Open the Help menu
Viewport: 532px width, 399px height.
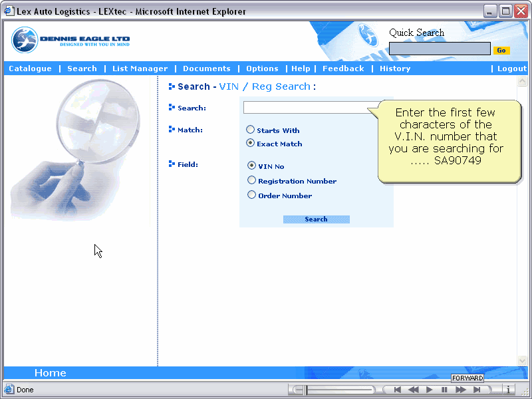pos(301,68)
